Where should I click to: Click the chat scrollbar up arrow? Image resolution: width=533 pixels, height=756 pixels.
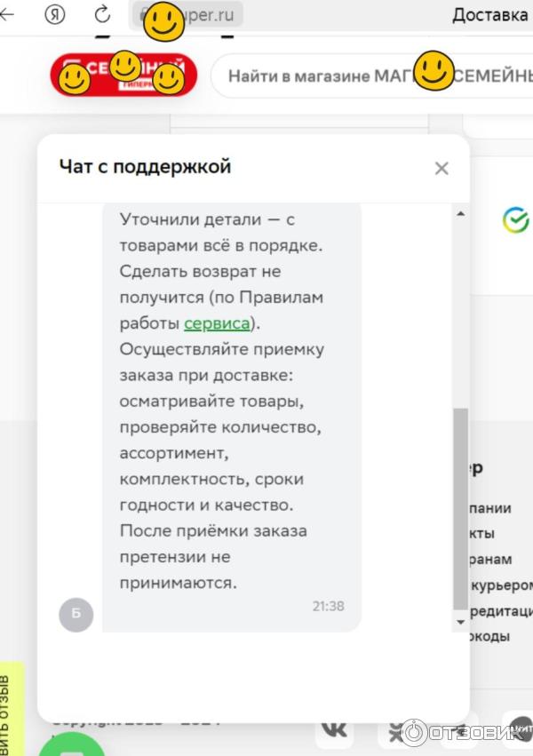(460, 213)
